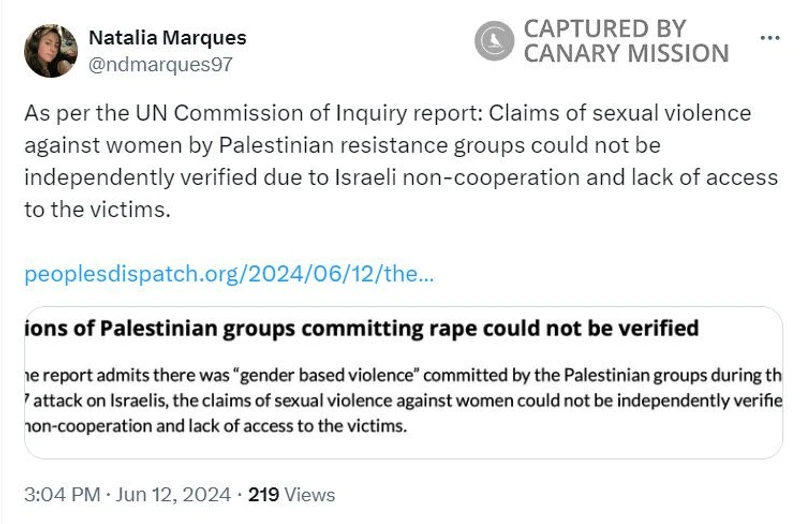Screen dimensions: 800x524
Task: Open the three-dot more options menu
Action: tap(769, 38)
